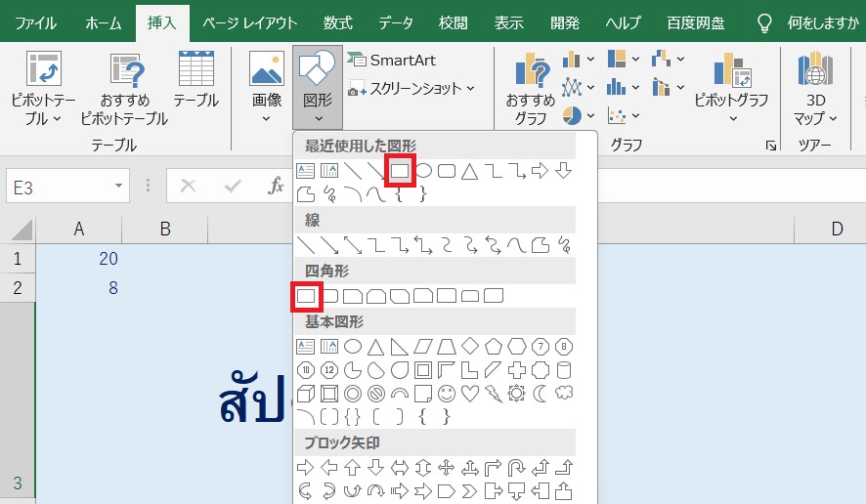Choose the cube shape in basic shapes
The image size is (866, 504).
(305, 394)
